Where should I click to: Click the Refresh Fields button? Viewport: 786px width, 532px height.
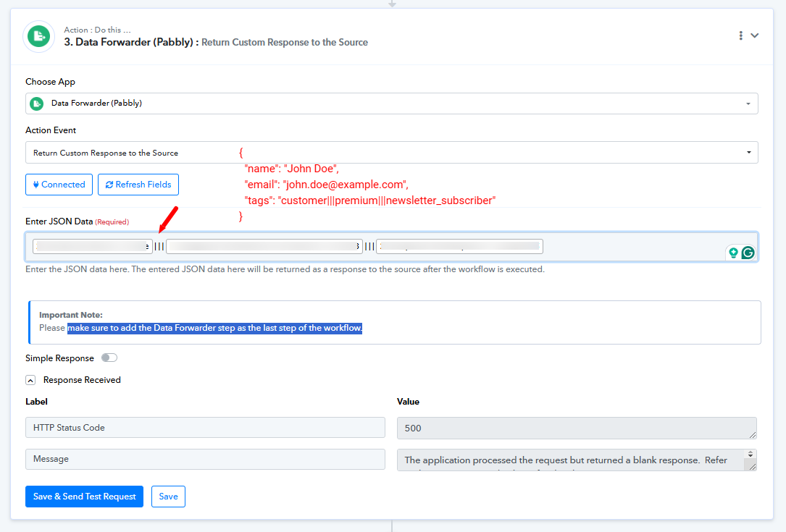coord(138,185)
